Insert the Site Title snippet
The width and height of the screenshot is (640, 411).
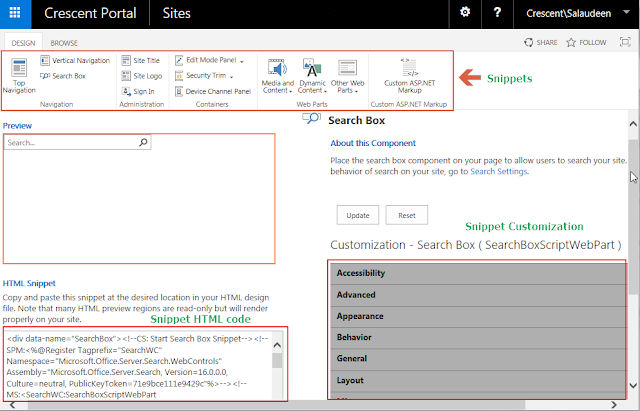coord(141,60)
